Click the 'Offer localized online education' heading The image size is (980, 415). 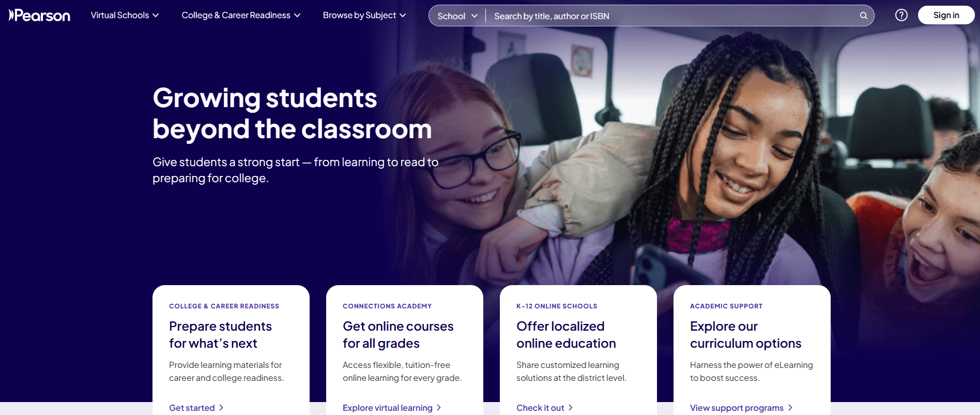pos(566,335)
